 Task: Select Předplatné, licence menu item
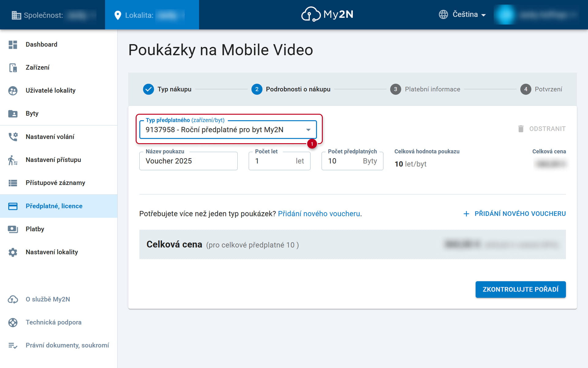(58, 206)
